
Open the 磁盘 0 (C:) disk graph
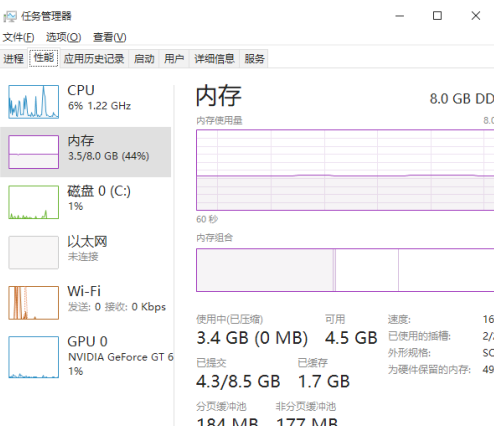(34, 202)
